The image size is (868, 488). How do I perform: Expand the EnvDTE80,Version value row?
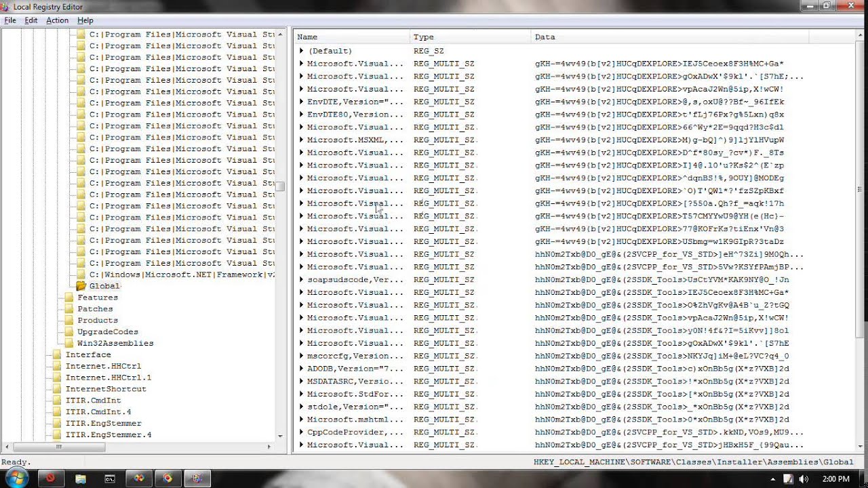click(302, 115)
